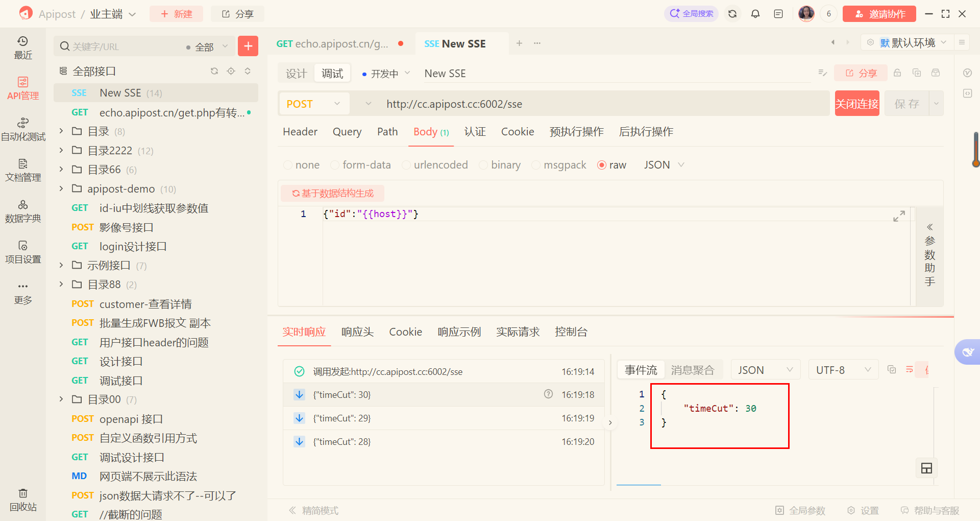Select the binary body type
Image resolution: width=980 pixels, height=521 pixels.
pyautogui.click(x=500, y=165)
